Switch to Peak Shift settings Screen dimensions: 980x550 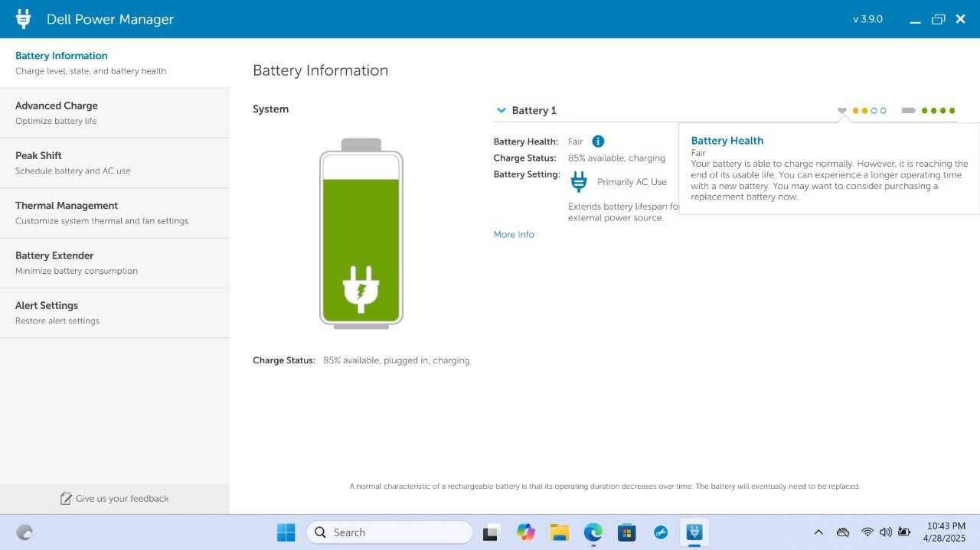[x=115, y=163]
